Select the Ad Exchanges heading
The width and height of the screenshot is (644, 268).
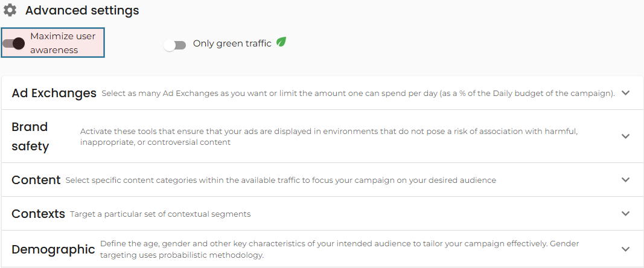[54, 93]
